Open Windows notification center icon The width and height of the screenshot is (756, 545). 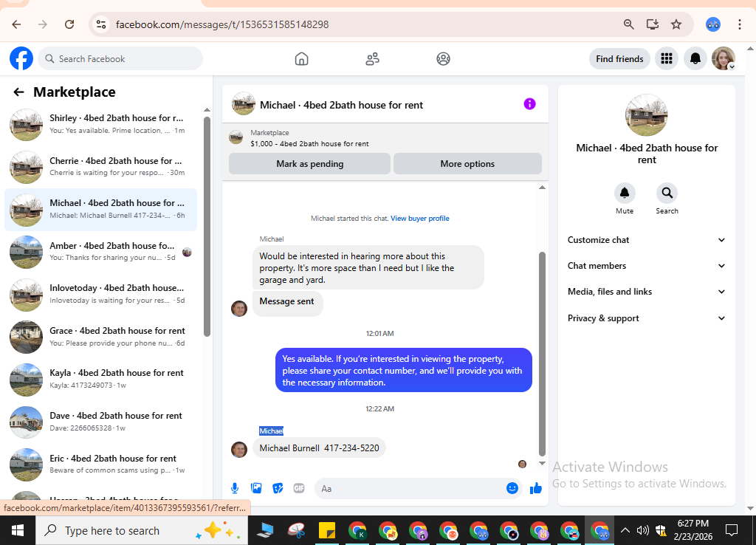732,530
